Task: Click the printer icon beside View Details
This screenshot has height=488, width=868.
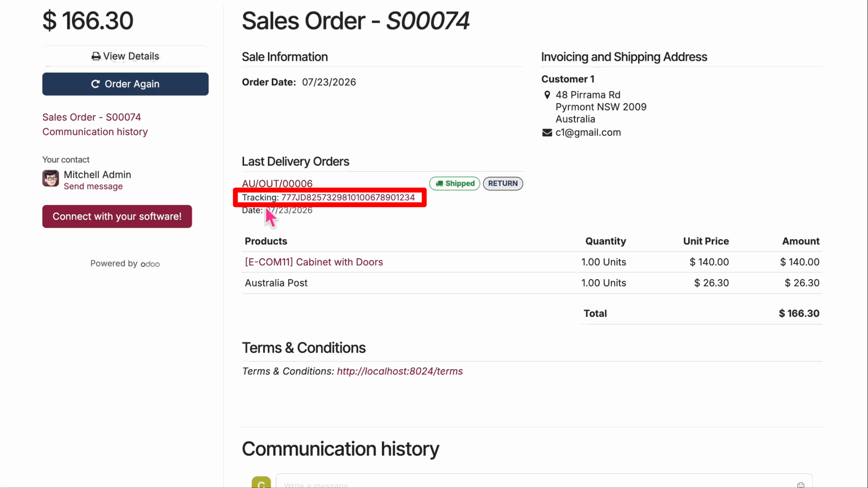Action: pyautogui.click(x=96, y=57)
